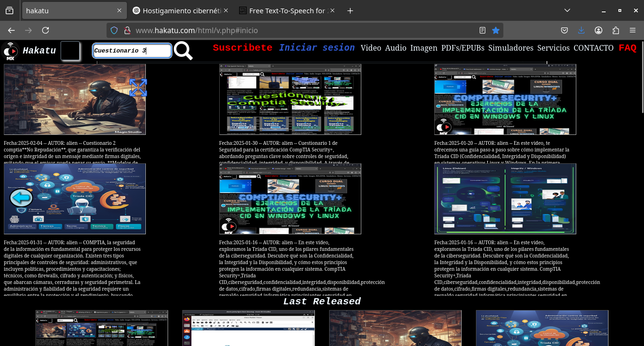
Task: Click the Hakatu logo icon
Action: [x=10, y=51]
